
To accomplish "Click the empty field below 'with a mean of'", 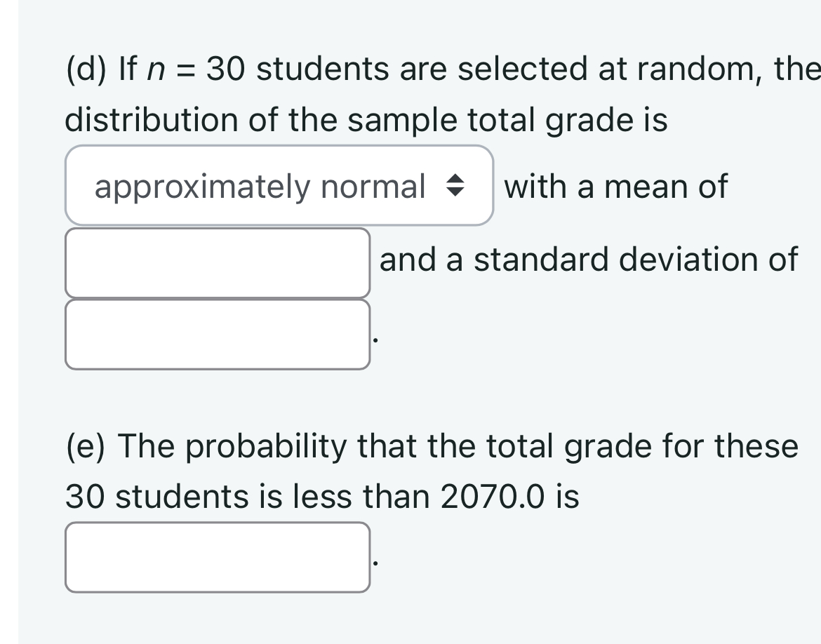I will coord(218,261).
